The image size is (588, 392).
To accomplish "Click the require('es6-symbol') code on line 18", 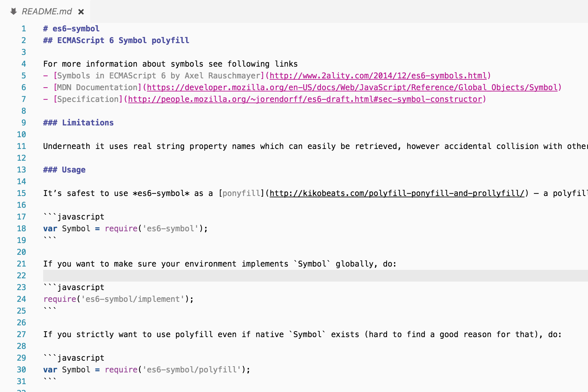I will [156, 229].
